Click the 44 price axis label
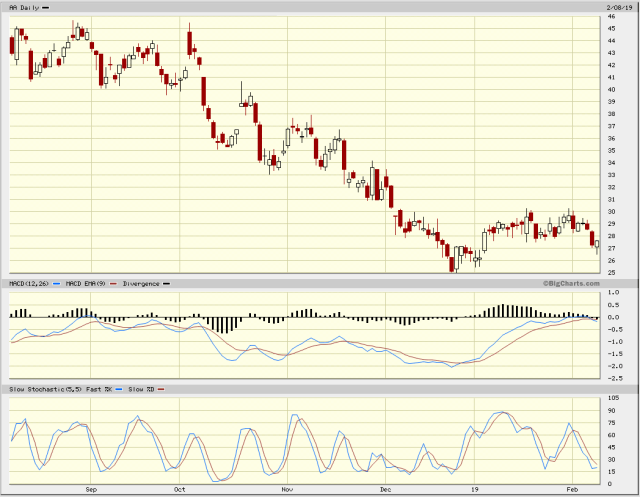This screenshot has height=497, width=640. [x=611, y=41]
